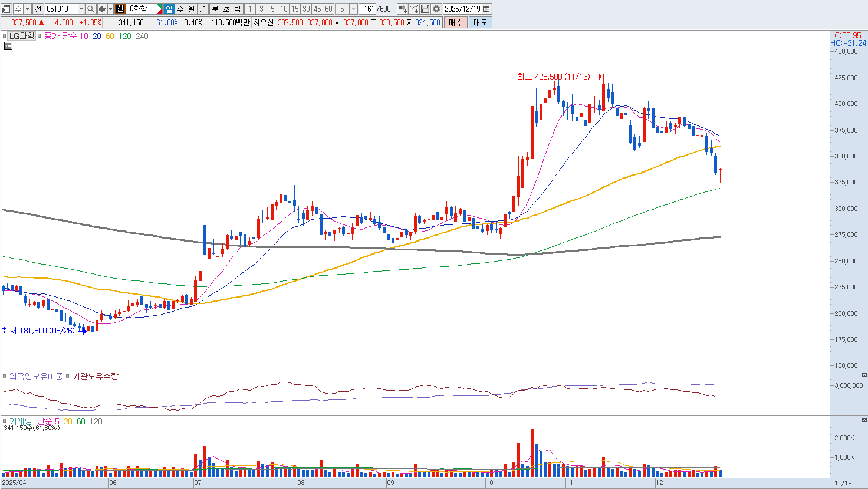Click the yellow 60 moving average label

tap(110, 36)
